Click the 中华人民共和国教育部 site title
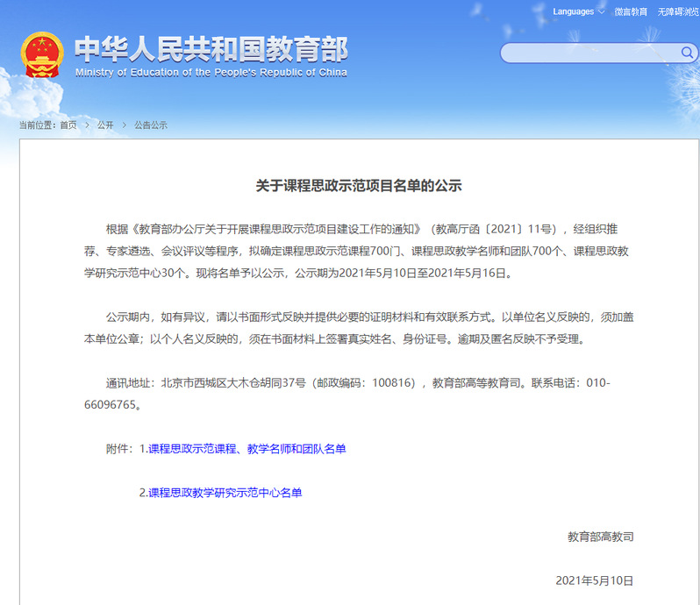The image size is (700, 605). [211, 49]
